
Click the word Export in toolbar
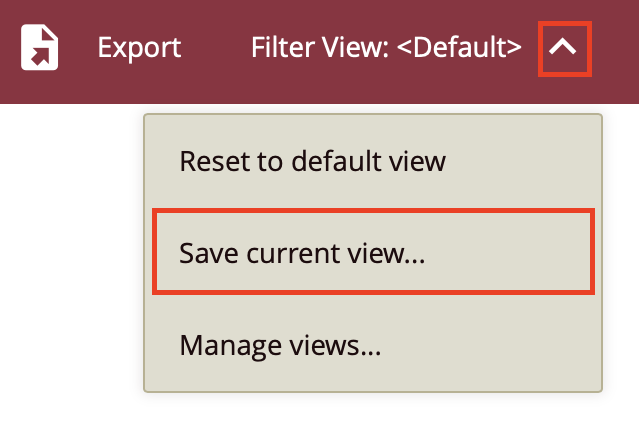click(139, 47)
